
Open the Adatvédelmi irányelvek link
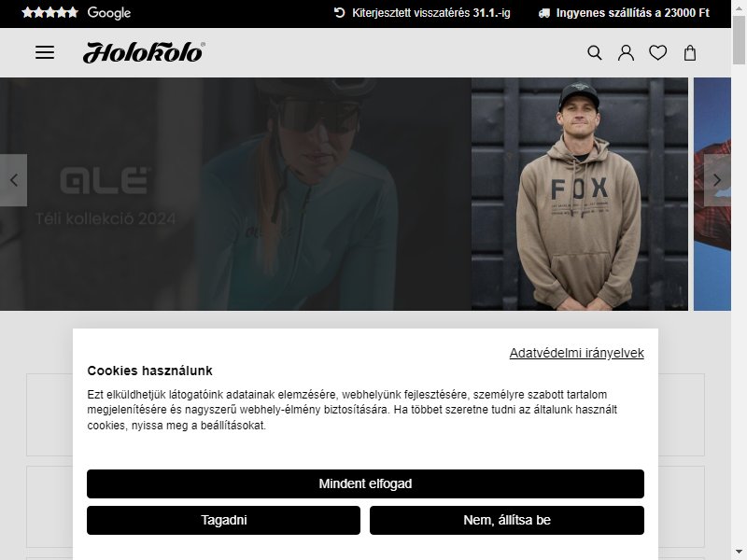click(x=576, y=353)
